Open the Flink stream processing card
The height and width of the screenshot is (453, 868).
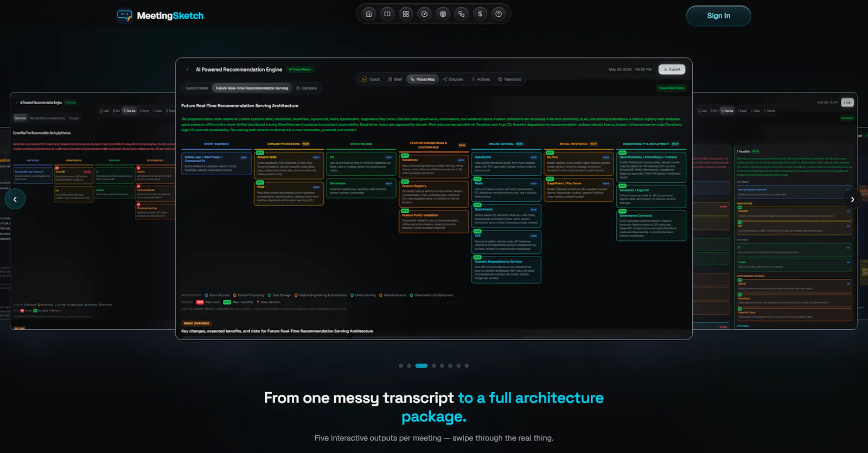289,194
